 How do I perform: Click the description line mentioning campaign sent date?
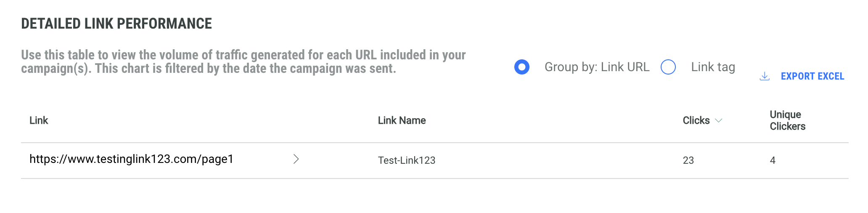(x=209, y=69)
